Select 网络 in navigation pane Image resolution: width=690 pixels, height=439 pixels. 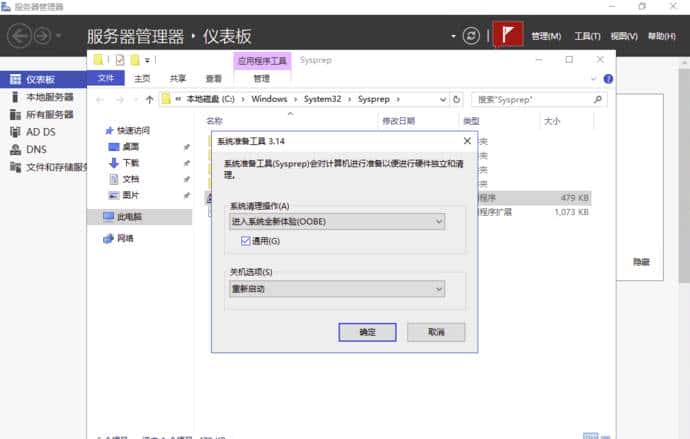point(118,238)
